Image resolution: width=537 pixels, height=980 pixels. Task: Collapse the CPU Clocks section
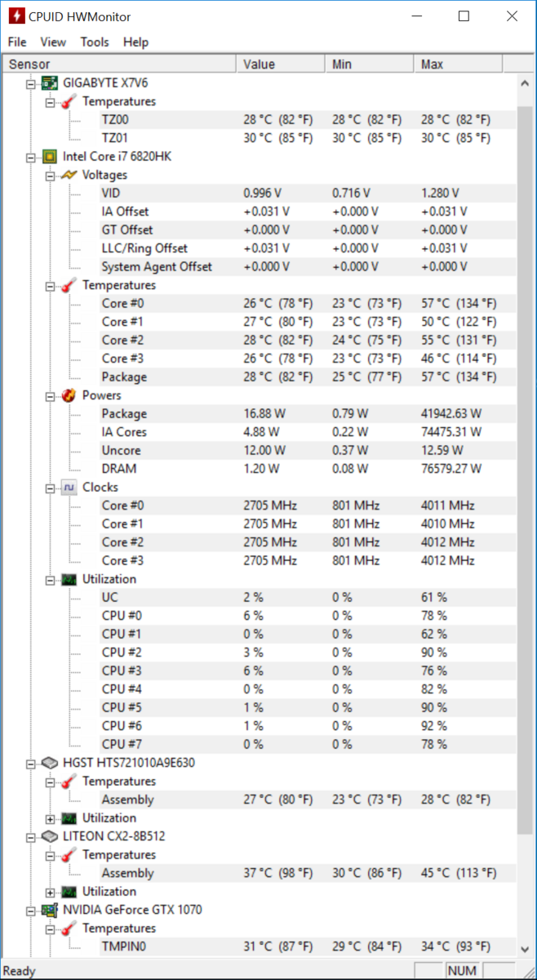(x=51, y=488)
